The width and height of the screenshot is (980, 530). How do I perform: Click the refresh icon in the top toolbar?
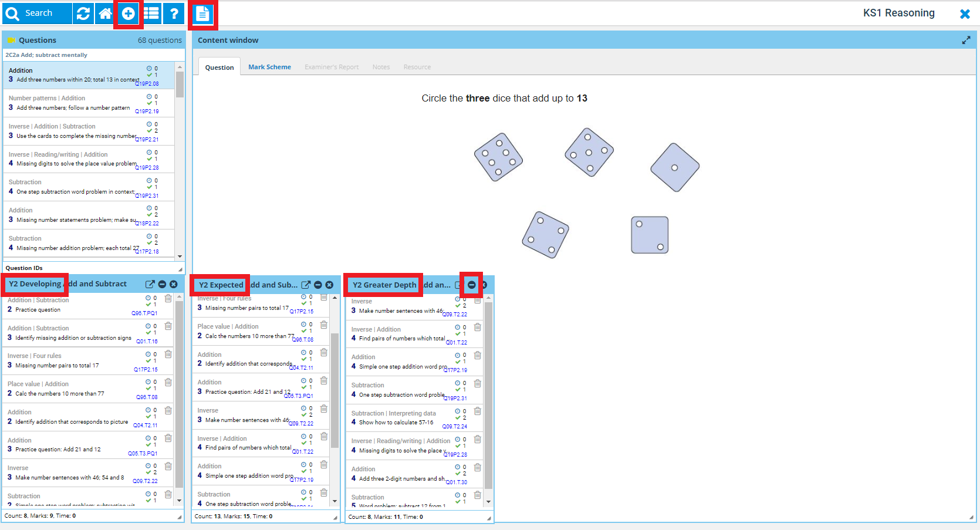click(x=83, y=13)
